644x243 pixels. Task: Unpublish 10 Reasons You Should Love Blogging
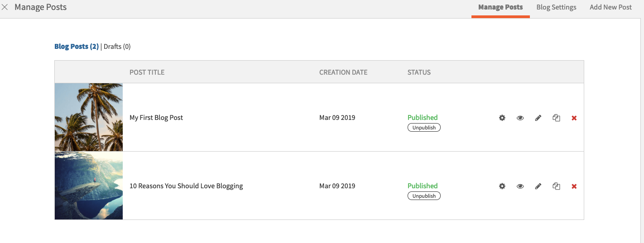coord(424,196)
